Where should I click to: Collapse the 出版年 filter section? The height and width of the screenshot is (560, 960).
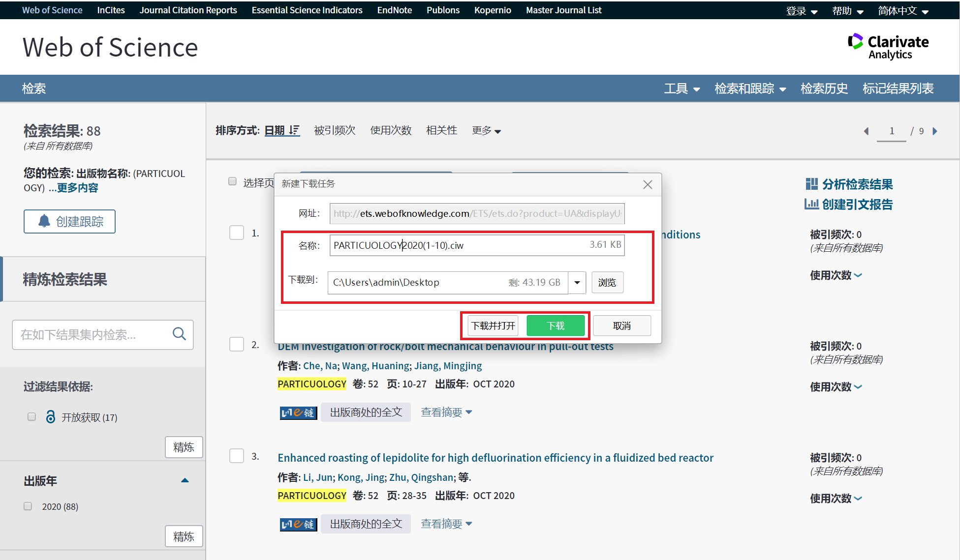[185, 480]
